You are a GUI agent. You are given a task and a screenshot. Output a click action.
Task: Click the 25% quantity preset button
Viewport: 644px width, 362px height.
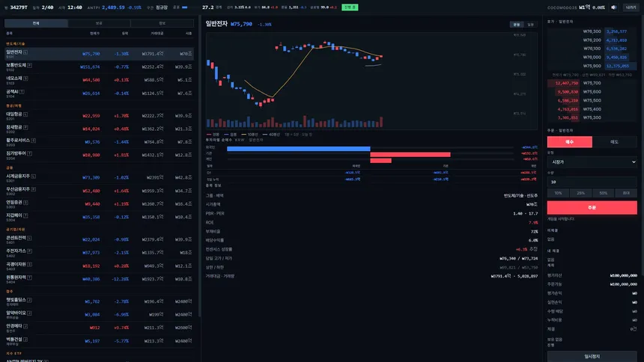click(580, 193)
